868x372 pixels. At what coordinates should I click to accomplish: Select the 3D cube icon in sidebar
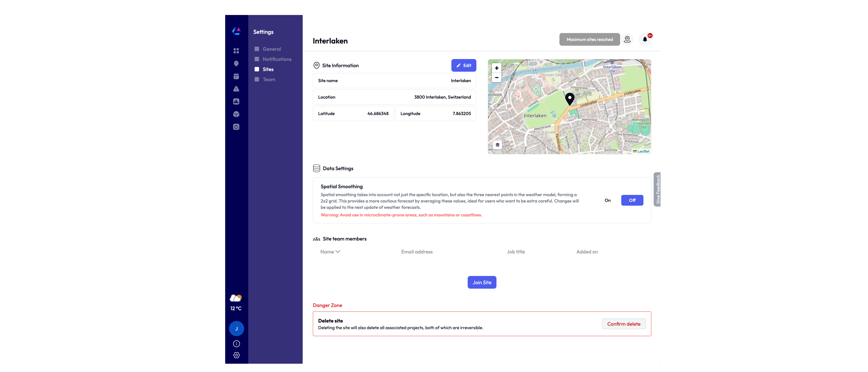pos(236,114)
